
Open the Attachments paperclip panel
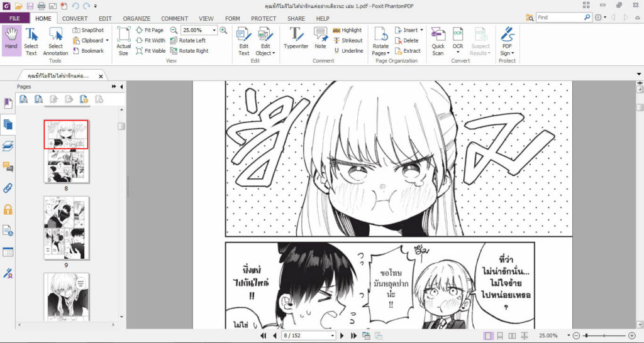click(x=8, y=188)
